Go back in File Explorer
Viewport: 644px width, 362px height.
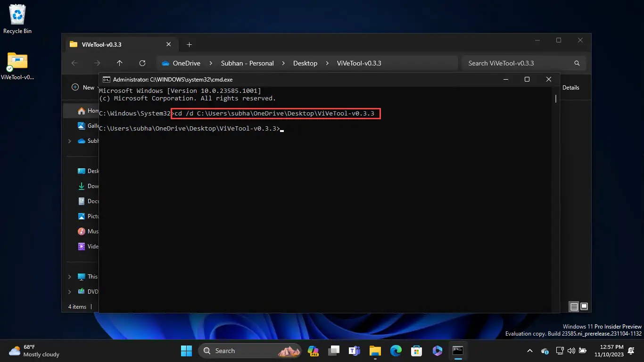pyautogui.click(x=74, y=63)
